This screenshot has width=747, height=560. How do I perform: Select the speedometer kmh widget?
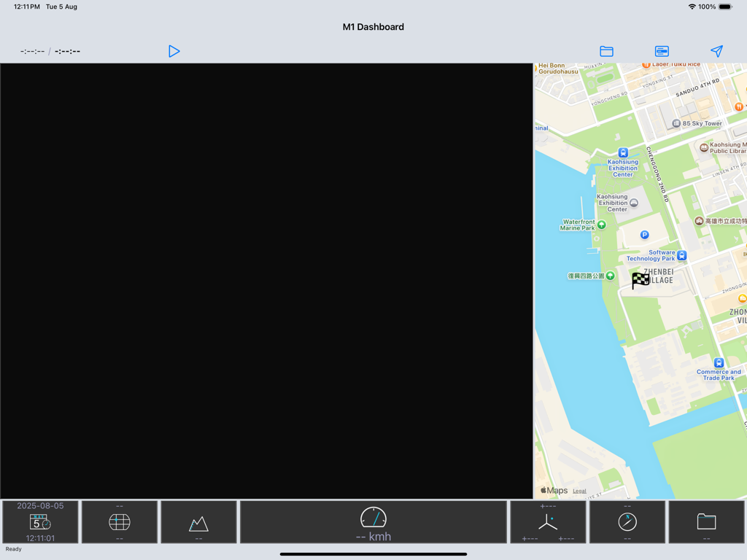point(373,521)
